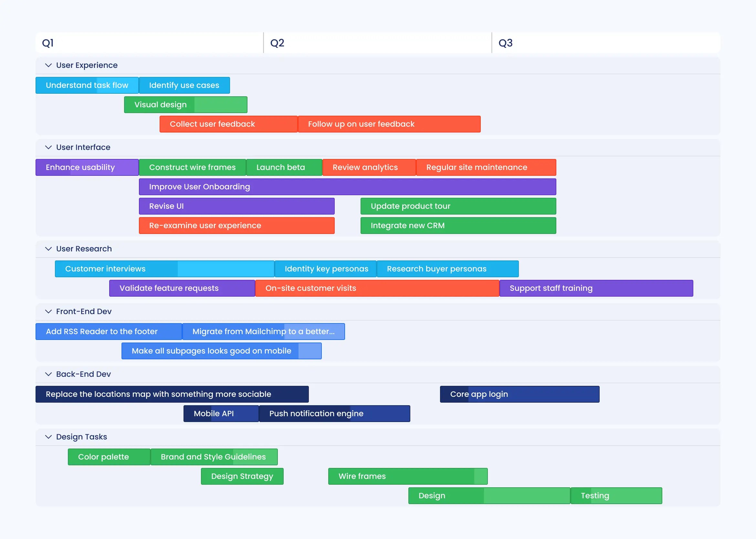The width and height of the screenshot is (756, 539).
Task: Open Regular site maintenance task
Action: (486, 167)
